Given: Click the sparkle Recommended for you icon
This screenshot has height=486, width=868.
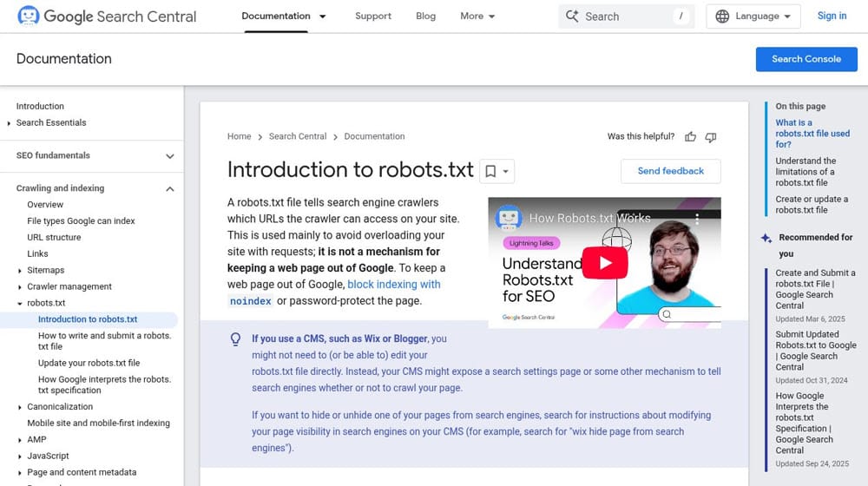Looking at the screenshot, I should point(766,238).
